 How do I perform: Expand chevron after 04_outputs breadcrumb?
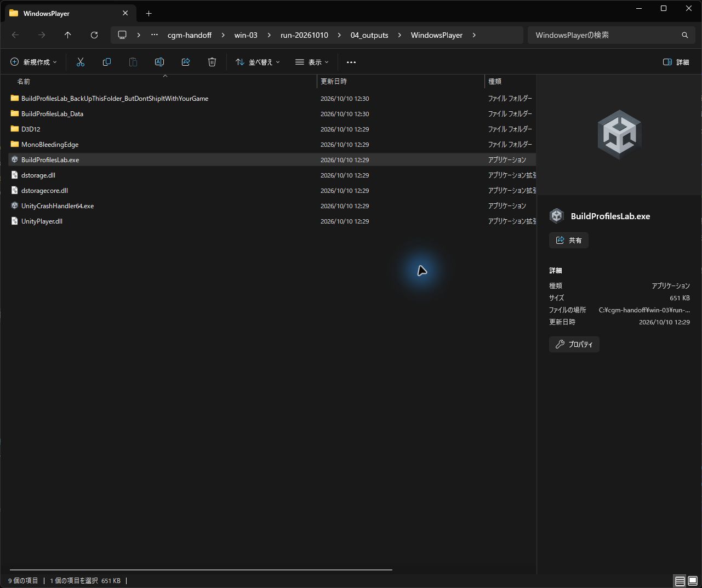tap(399, 35)
